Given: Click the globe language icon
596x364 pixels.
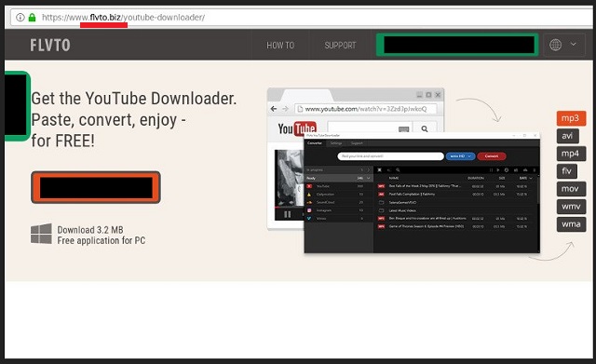Looking at the screenshot, I should 555,45.
